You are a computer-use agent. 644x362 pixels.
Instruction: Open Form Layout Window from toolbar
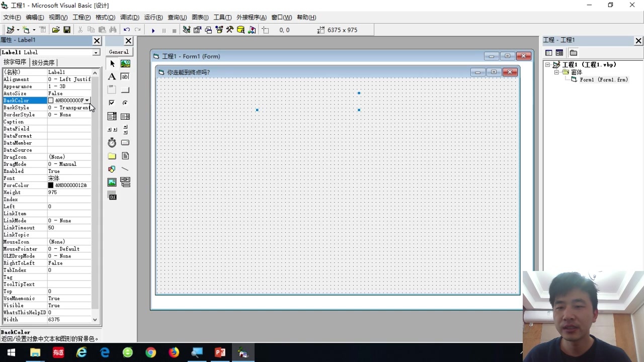[x=208, y=30]
